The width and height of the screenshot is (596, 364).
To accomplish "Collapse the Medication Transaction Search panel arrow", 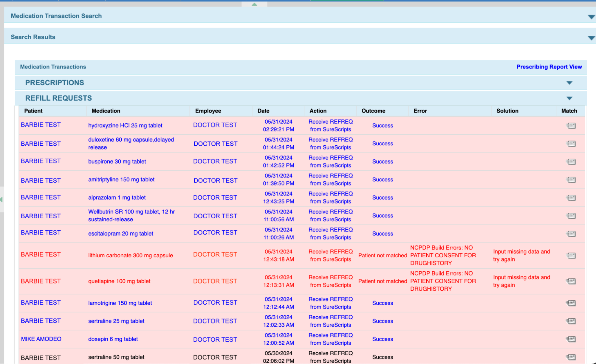I will (x=591, y=17).
